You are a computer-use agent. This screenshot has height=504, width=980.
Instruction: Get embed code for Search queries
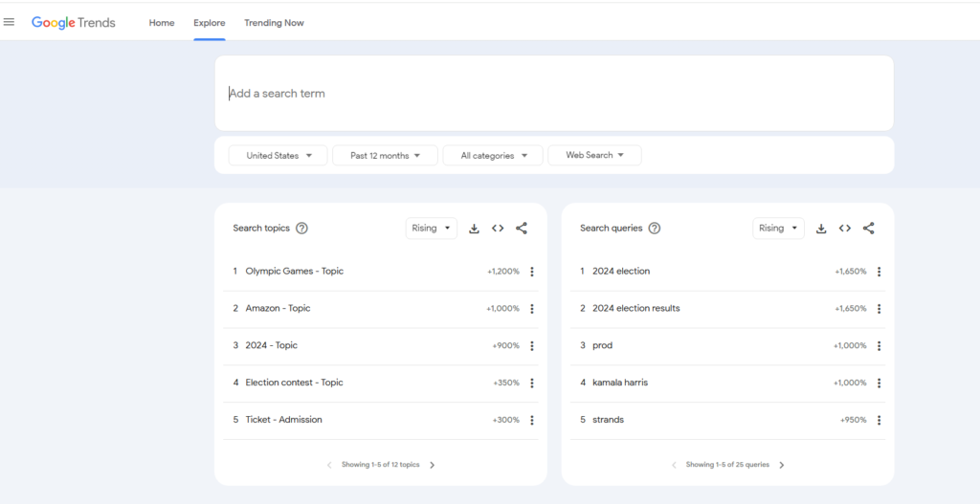(x=845, y=229)
